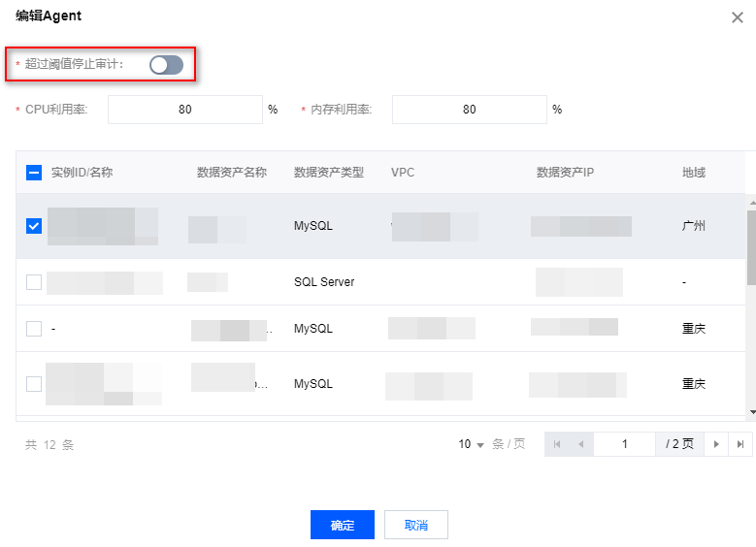This screenshot has width=756, height=547.
Task: Go to previous page arrow
Action: click(x=580, y=444)
